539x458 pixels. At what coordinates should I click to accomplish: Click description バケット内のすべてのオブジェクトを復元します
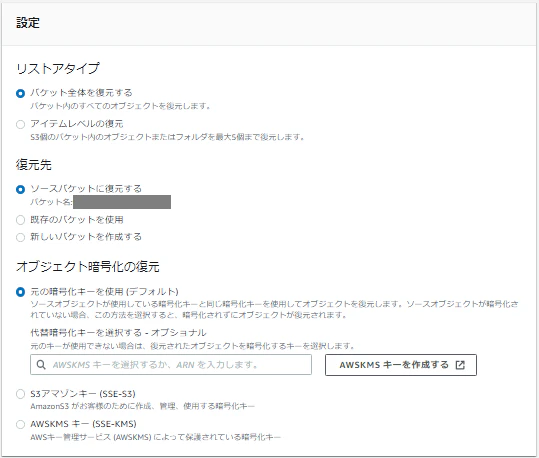[120, 106]
